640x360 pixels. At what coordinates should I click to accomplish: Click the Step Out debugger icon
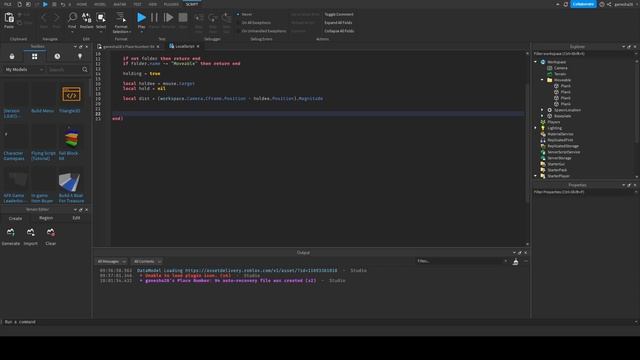[x=227, y=18]
